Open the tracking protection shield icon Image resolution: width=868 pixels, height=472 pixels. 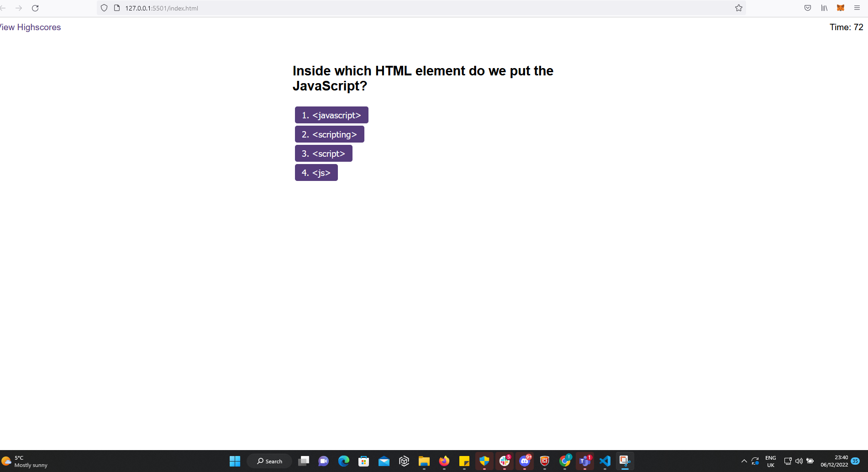pyautogui.click(x=104, y=8)
